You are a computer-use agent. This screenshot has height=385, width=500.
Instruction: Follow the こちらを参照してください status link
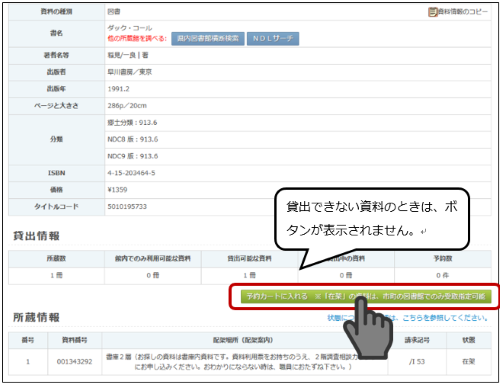pyautogui.click(x=445, y=318)
